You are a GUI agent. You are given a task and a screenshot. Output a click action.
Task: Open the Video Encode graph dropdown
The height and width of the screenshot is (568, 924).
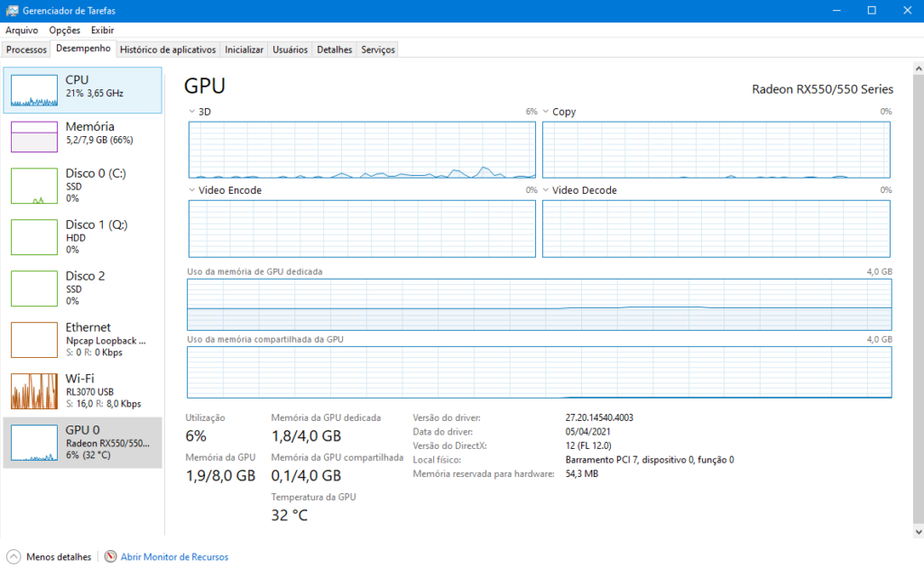(x=192, y=190)
